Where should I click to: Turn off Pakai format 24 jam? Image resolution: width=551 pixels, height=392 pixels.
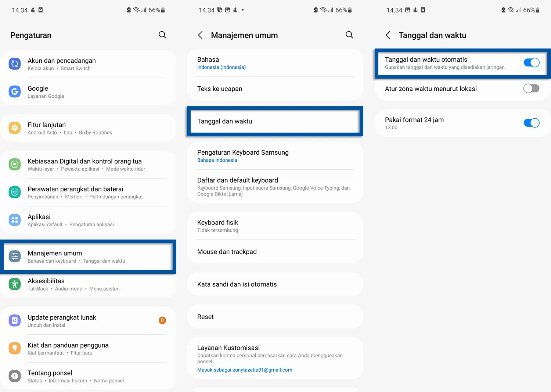531,123
